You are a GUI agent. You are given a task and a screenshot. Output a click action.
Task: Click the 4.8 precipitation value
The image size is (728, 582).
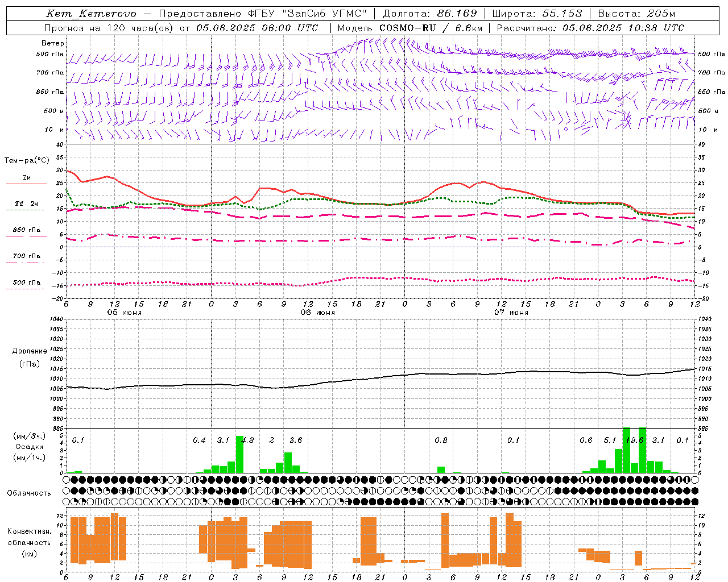point(248,440)
